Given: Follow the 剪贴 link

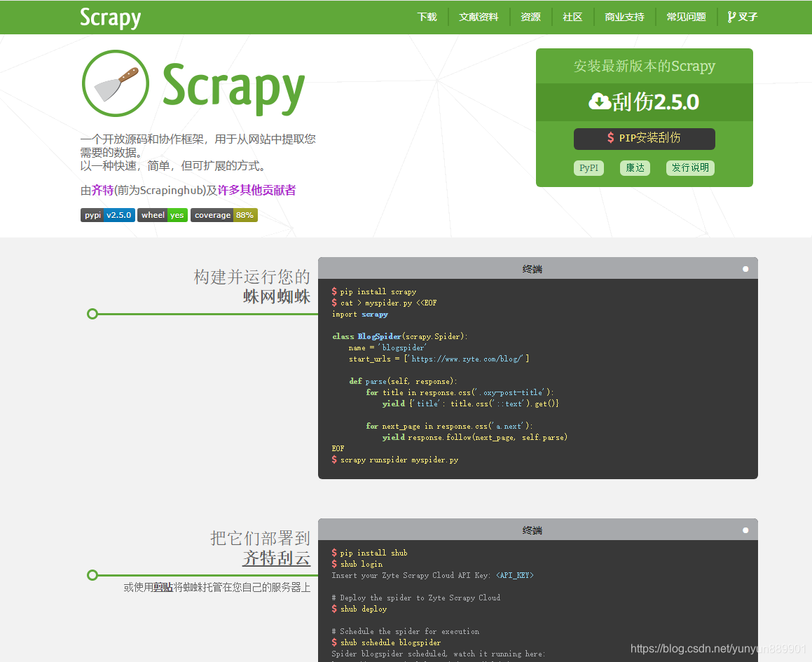Looking at the screenshot, I should pyautogui.click(x=163, y=588).
